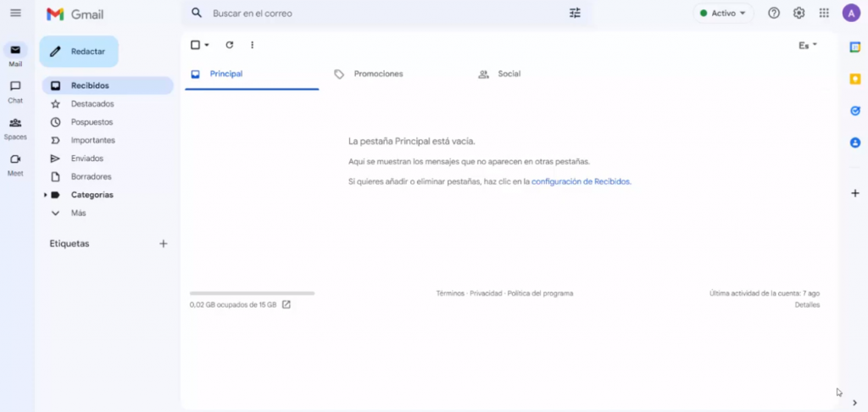Switch to the Social tab
Viewport: 868px width, 412px height.
coord(509,75)
